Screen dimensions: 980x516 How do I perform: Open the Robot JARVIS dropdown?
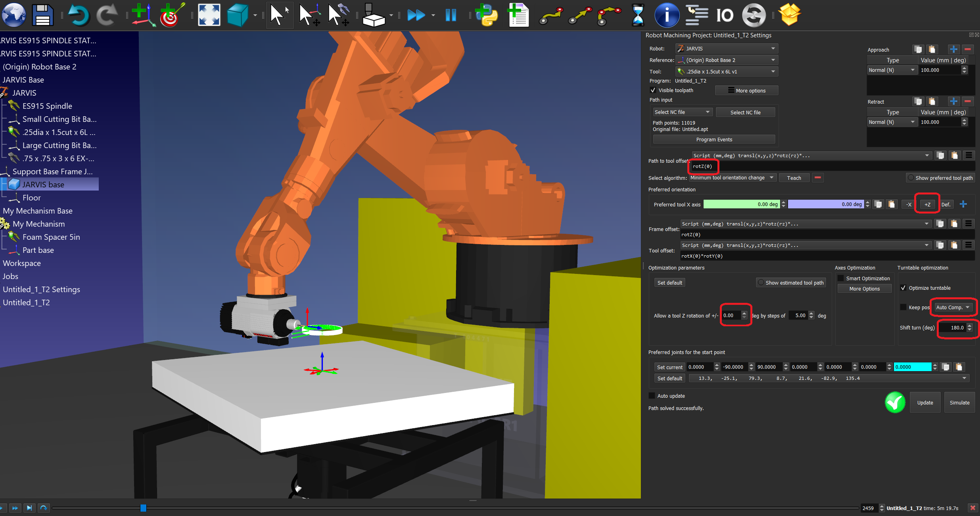tap(727, 48)
